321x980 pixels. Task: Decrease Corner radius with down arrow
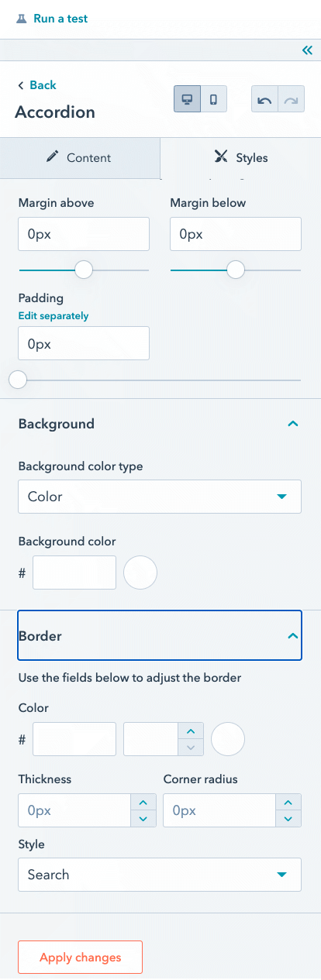pos(288,819)
